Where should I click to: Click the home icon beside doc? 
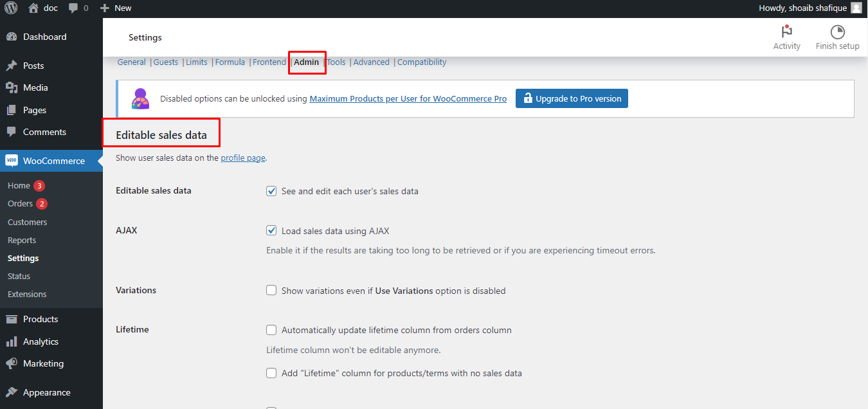point(33,8)
